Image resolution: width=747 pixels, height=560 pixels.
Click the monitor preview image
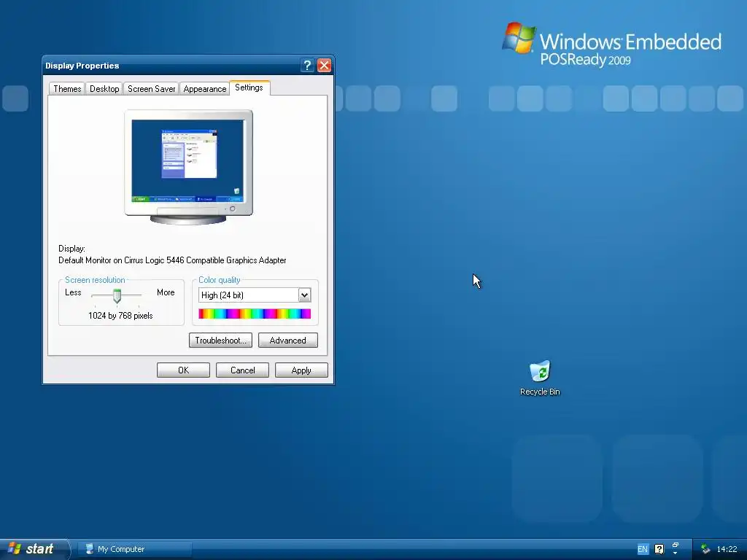(189, 167)
